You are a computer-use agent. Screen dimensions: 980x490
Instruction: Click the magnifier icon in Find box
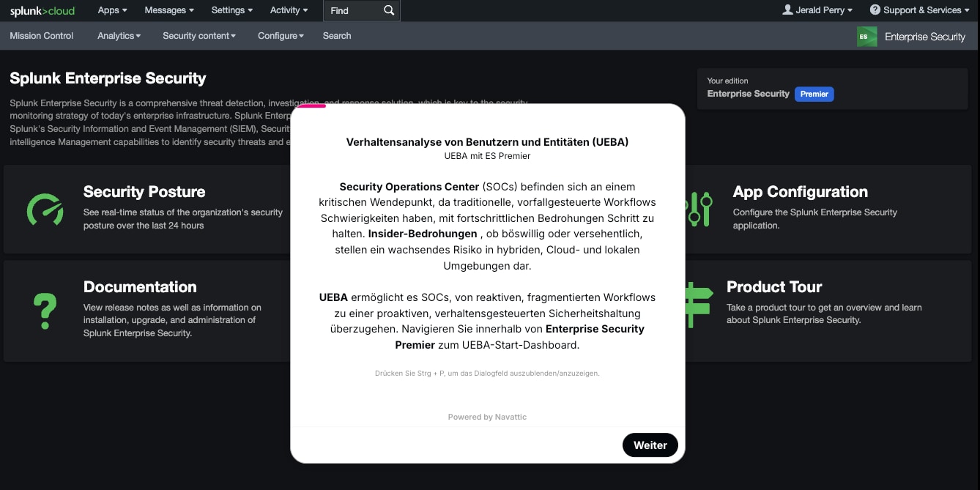pos(389,10)
